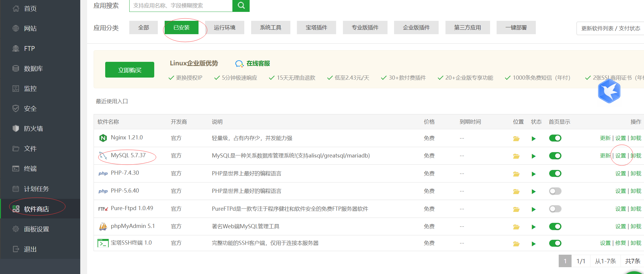Focus the 应用搜索 search input field
This screenshot has width=644, height=274.
point(181,6)
